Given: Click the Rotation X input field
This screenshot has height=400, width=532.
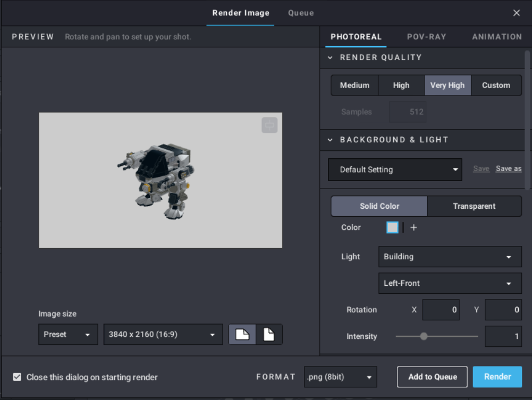Looking at the screenshot, I should tap(441, 310).
